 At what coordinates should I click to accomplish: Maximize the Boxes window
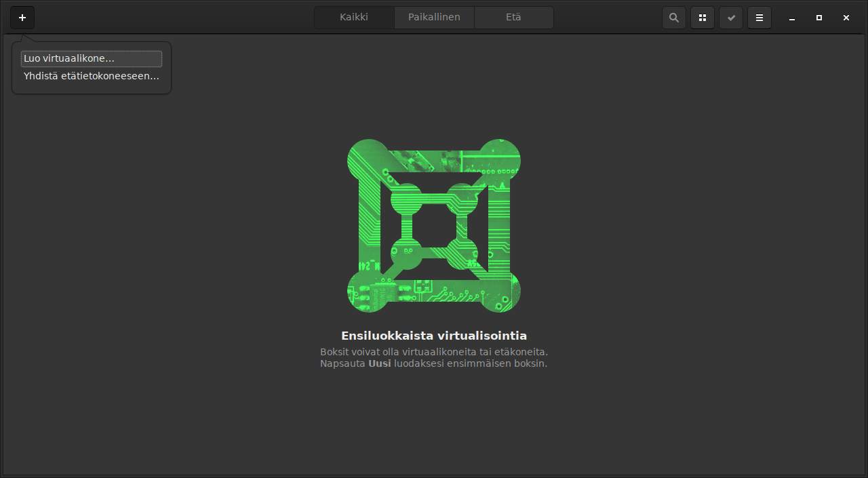(x=819, y=18)
